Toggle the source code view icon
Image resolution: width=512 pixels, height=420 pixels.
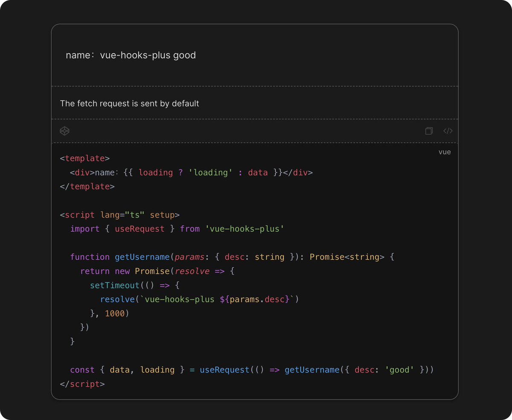(448, 131)
